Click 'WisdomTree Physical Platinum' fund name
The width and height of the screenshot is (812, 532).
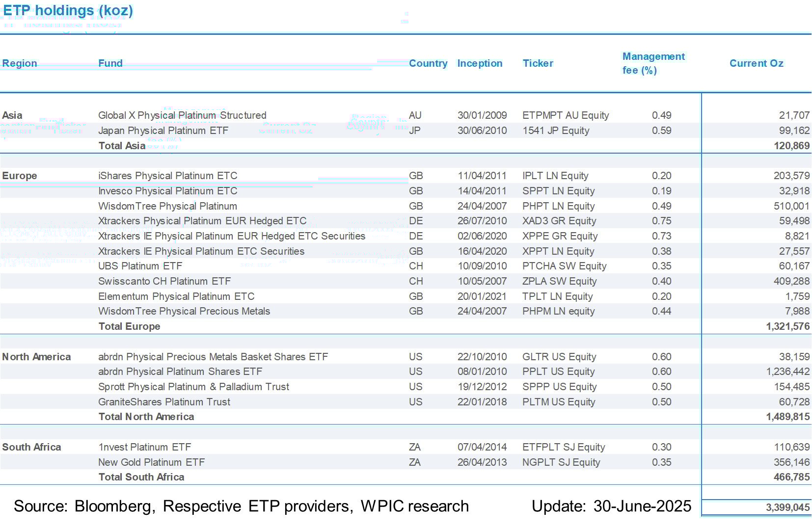coord(167,206)
